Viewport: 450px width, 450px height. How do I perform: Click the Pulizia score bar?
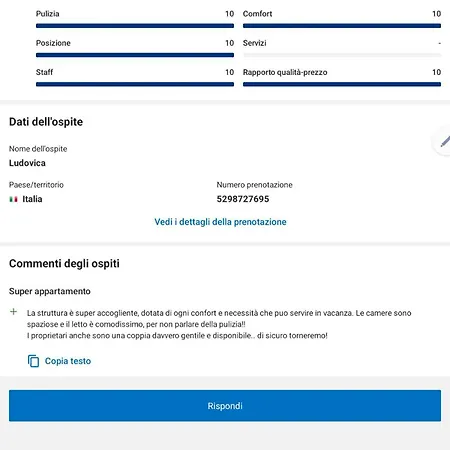click(135, 26)
